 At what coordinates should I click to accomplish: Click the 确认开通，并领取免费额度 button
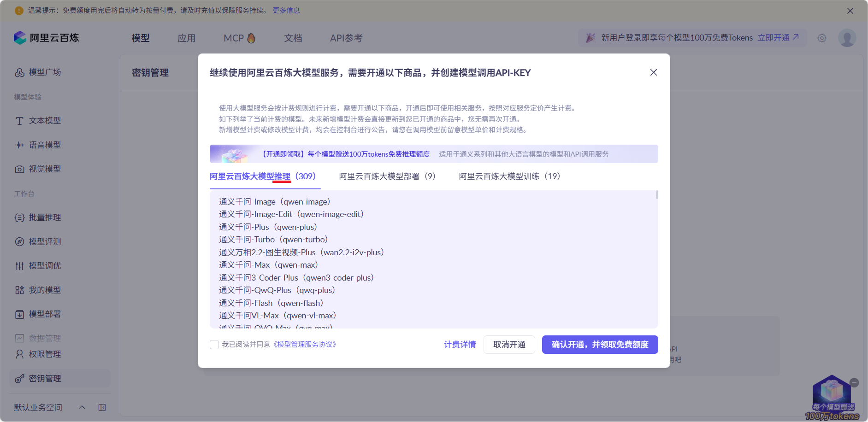600,345
